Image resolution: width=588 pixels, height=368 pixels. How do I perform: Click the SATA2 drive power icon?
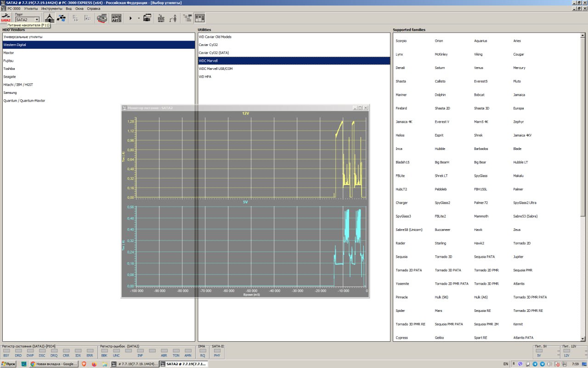pos(6,18)
